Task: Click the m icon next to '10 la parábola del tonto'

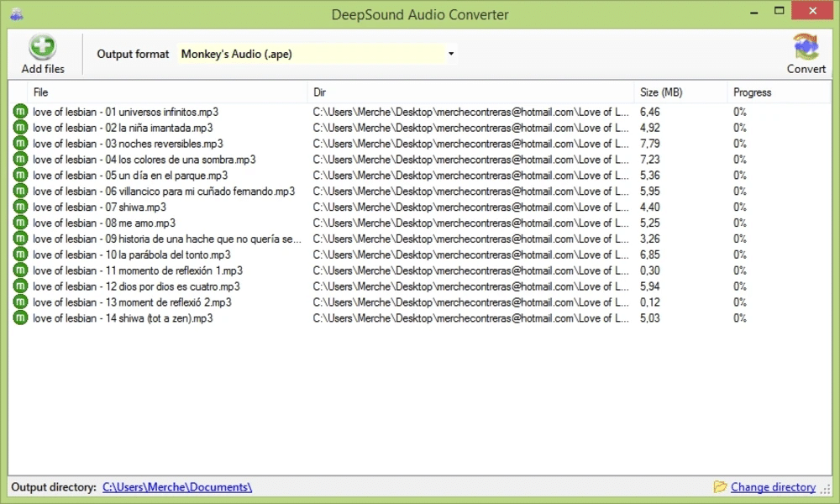Action: tap(19, 255)
